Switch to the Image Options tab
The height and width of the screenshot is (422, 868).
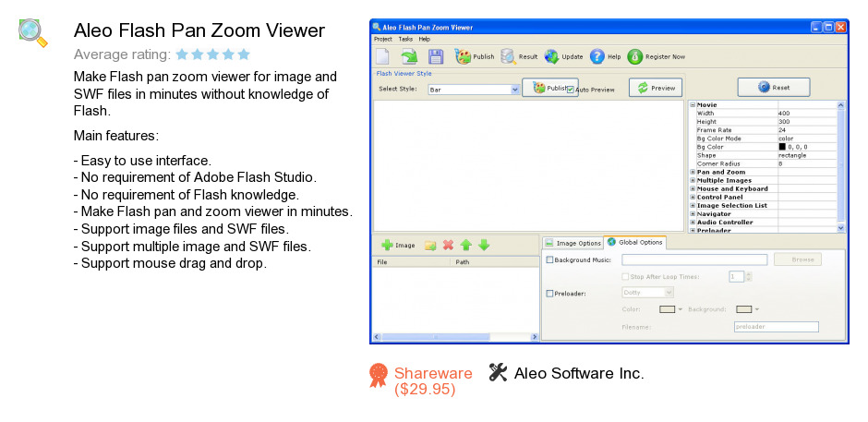(573, 243)
